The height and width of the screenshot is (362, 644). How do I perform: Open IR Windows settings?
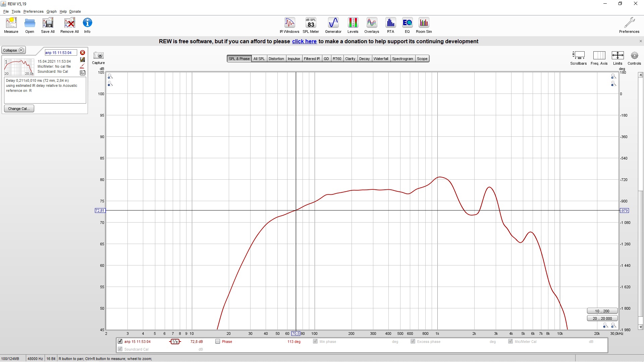(x=289, y=25)
